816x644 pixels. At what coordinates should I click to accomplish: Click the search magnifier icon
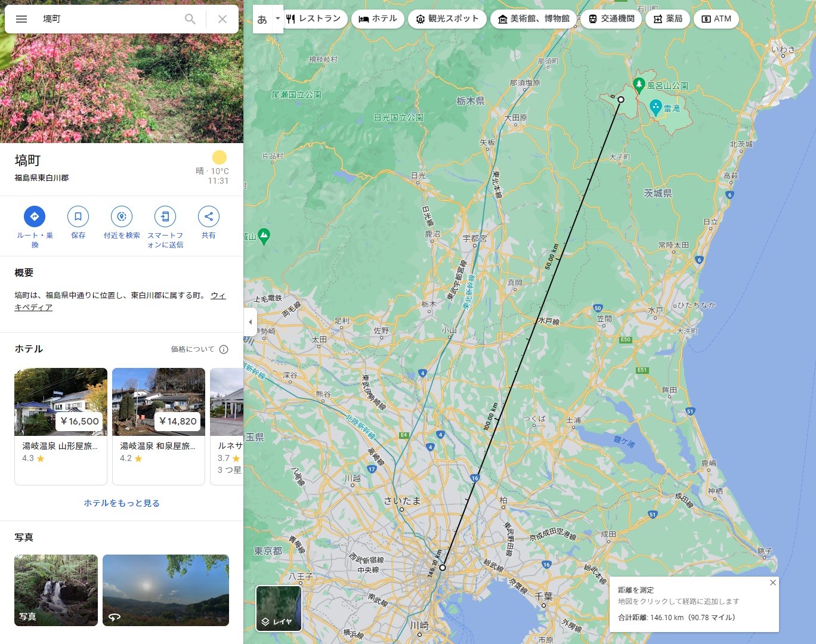click(190, 19)
